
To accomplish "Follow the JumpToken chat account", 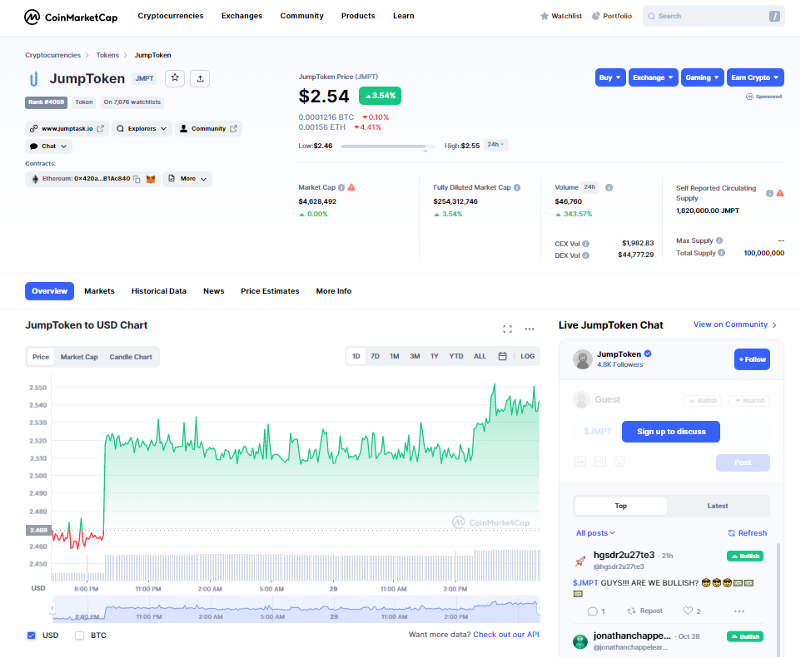I will tap(752, 359).
